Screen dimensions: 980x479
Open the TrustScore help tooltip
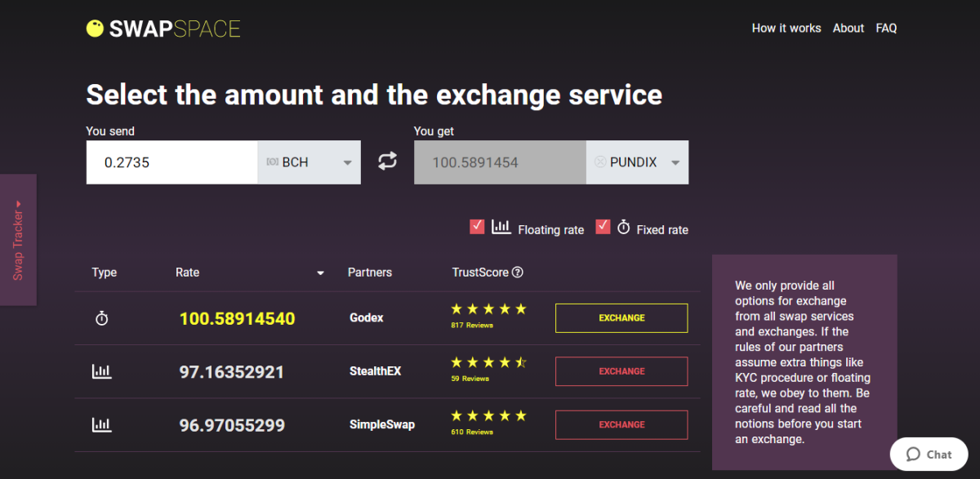point(517,272)
